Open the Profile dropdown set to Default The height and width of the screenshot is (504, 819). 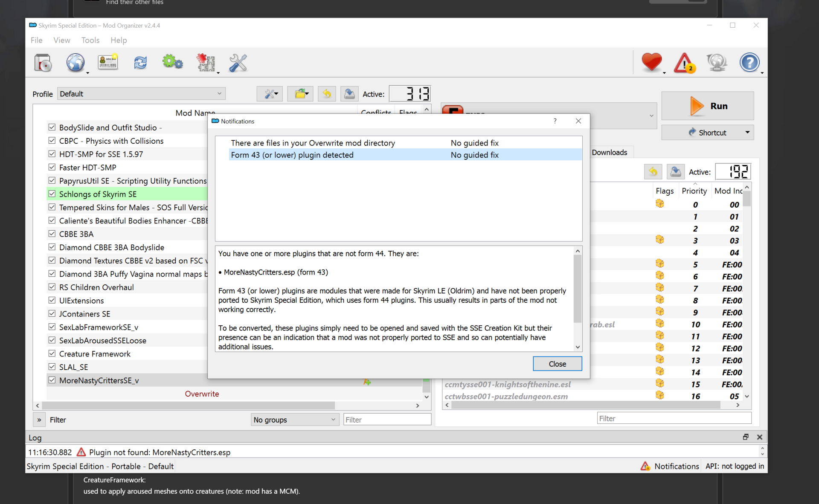(141, 94)
